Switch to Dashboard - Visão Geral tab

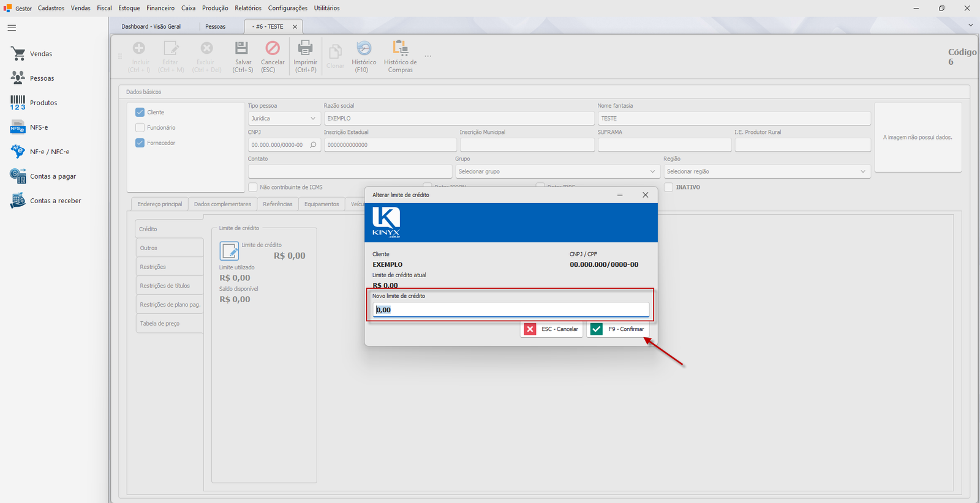[x=151, y=26]
